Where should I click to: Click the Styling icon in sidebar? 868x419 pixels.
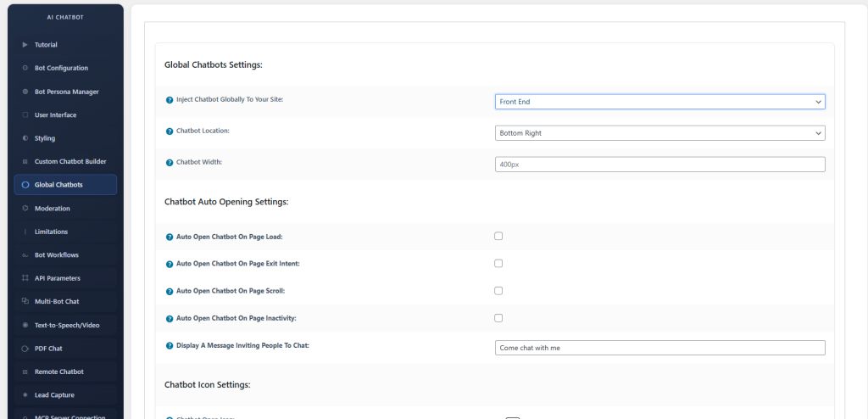(x=25, y=138)
